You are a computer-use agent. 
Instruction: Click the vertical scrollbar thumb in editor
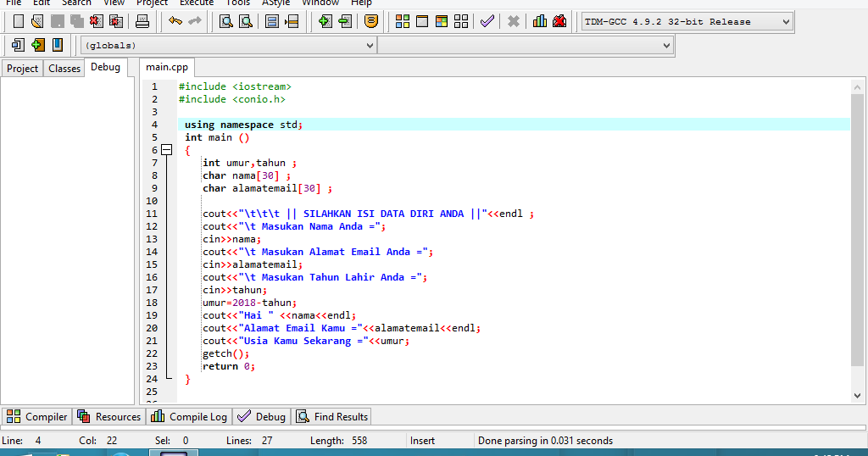point(857,230)
